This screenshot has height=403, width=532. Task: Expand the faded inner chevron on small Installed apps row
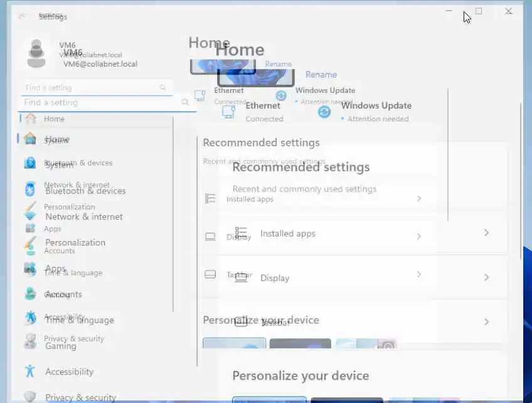pos(418,198)
